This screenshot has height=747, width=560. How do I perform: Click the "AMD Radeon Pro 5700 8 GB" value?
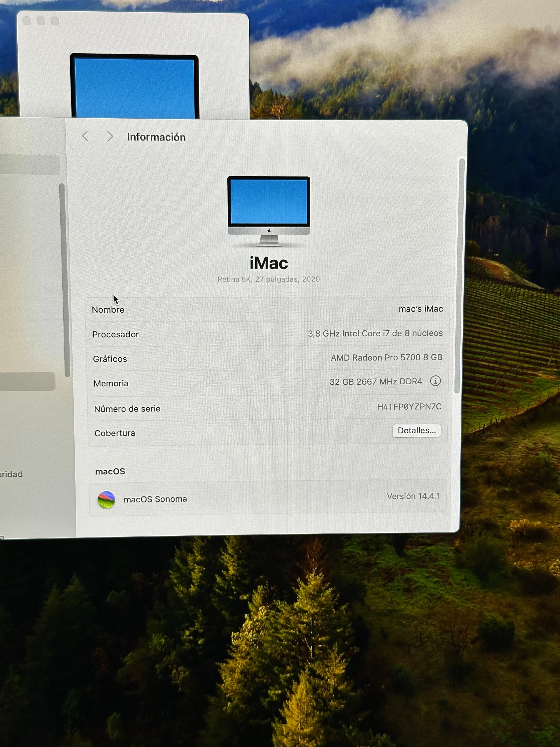click(386, 357)
